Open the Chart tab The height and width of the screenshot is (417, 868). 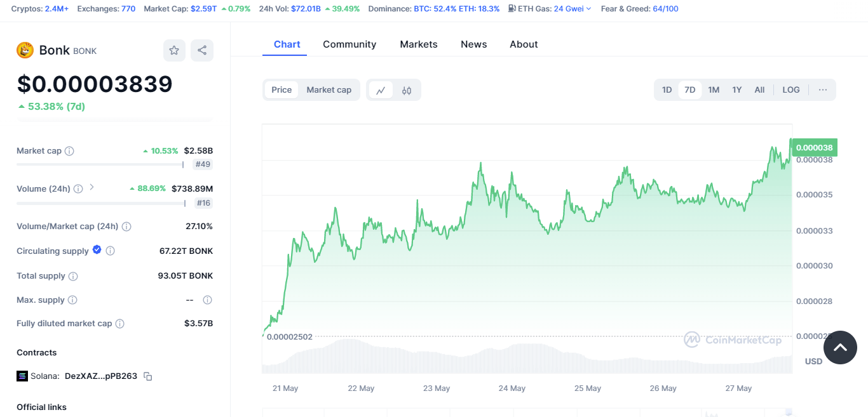coord(287,44)
